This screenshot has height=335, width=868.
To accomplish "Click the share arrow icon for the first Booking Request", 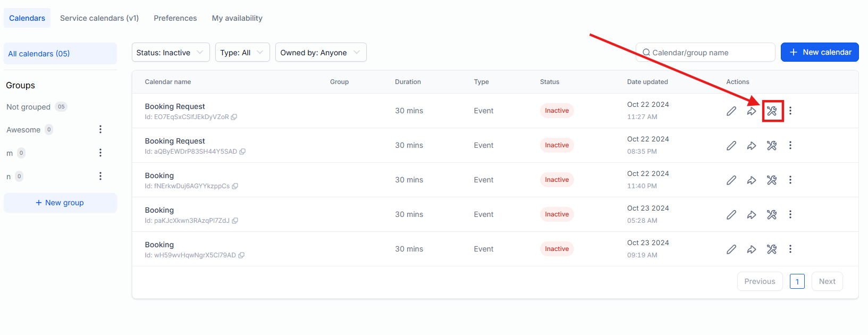I will point(752,111).
